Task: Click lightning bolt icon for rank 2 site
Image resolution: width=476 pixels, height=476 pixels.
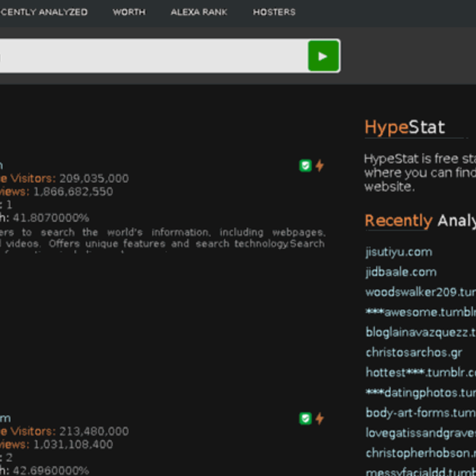Action: (x=320, y=418)
